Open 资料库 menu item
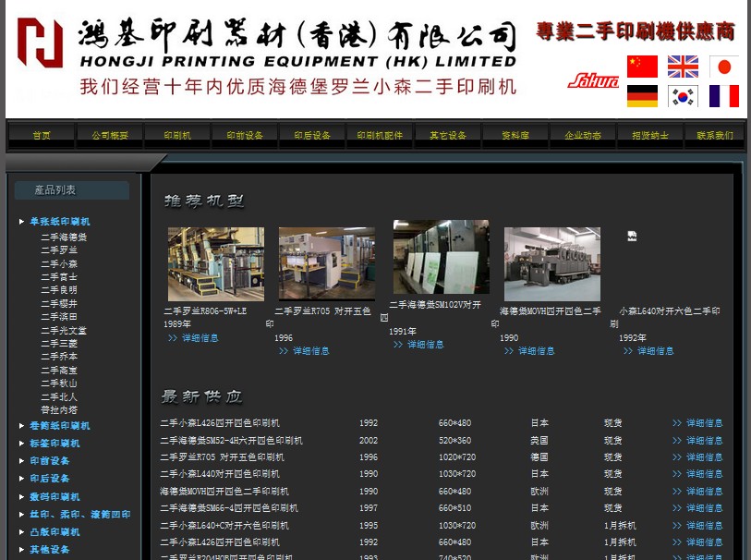Image resolution: width=751 pixels, height=560 pixels. 515,136
